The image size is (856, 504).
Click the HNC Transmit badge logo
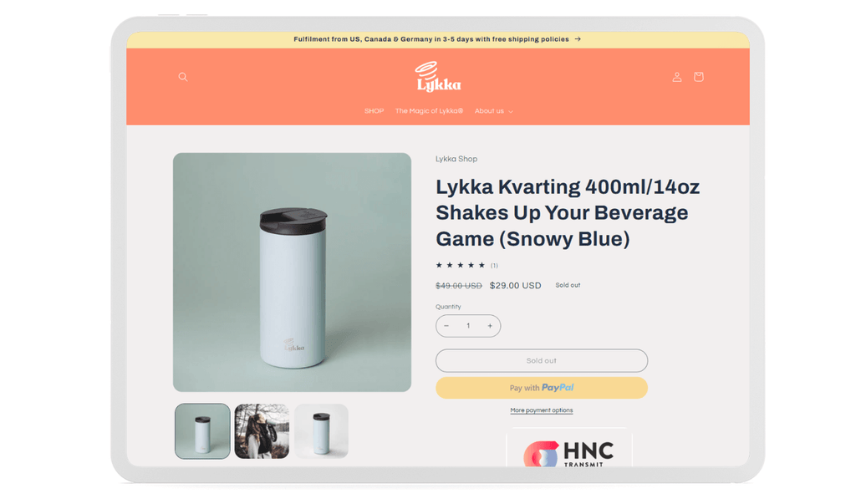coord(568,452)
